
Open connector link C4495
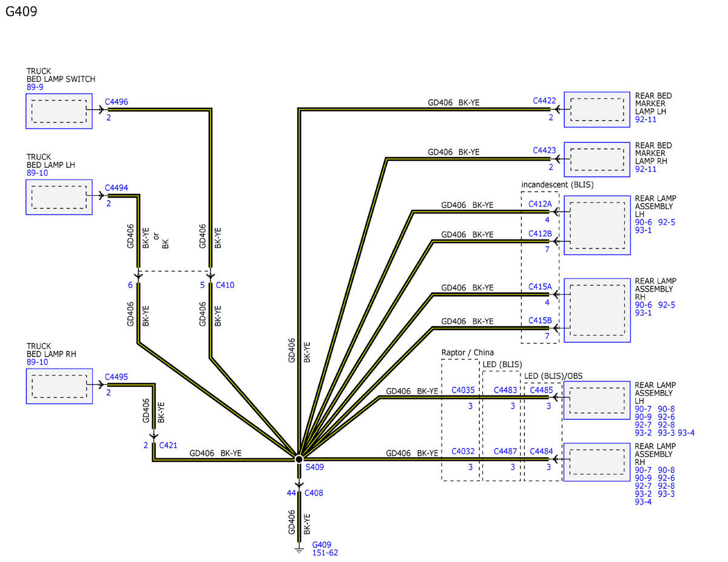tap(116, 377)
